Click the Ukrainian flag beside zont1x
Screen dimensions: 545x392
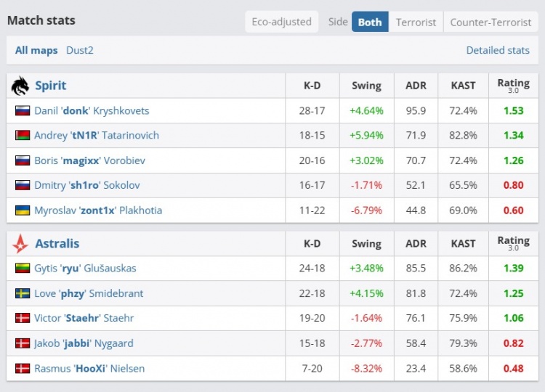click(23, 211)
